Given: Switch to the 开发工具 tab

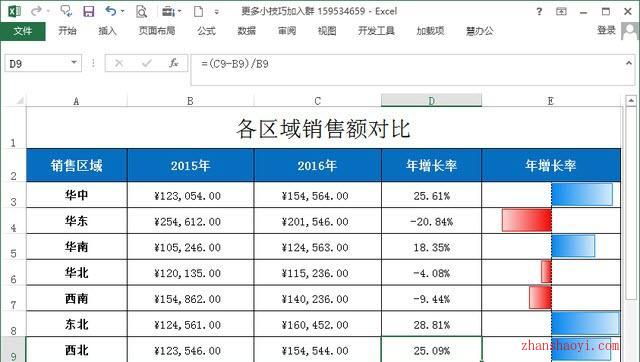Looking at the screenshot, I should click(x=376, y=31).
